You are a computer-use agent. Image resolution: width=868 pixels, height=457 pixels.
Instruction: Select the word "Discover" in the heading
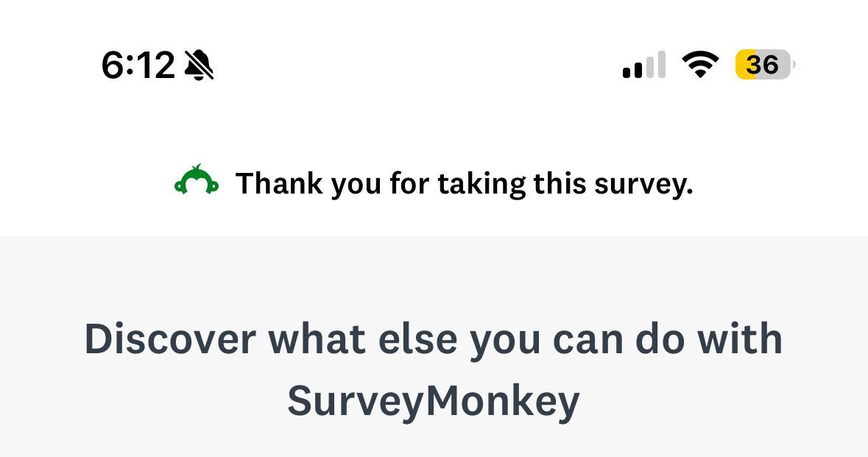pyautogui.click(x=170, y=339)
